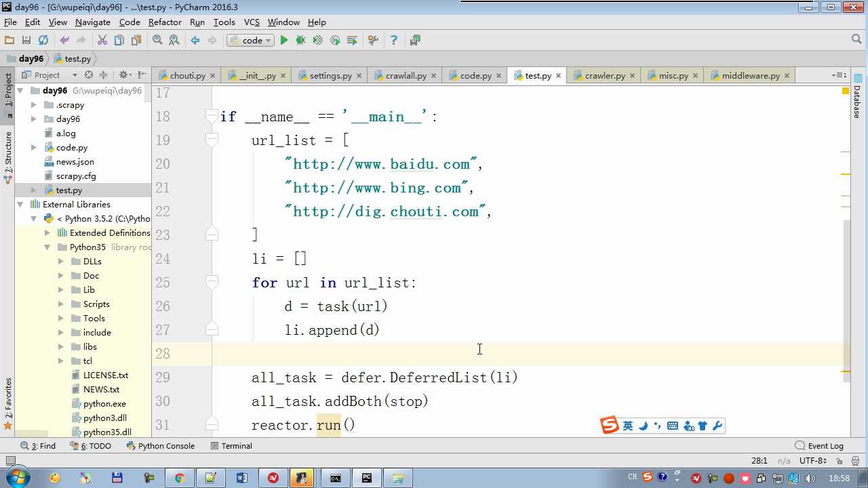Click line:column 28:1 indicator
The height and width of the screenshot is (488, 868).
click(759, 461)
